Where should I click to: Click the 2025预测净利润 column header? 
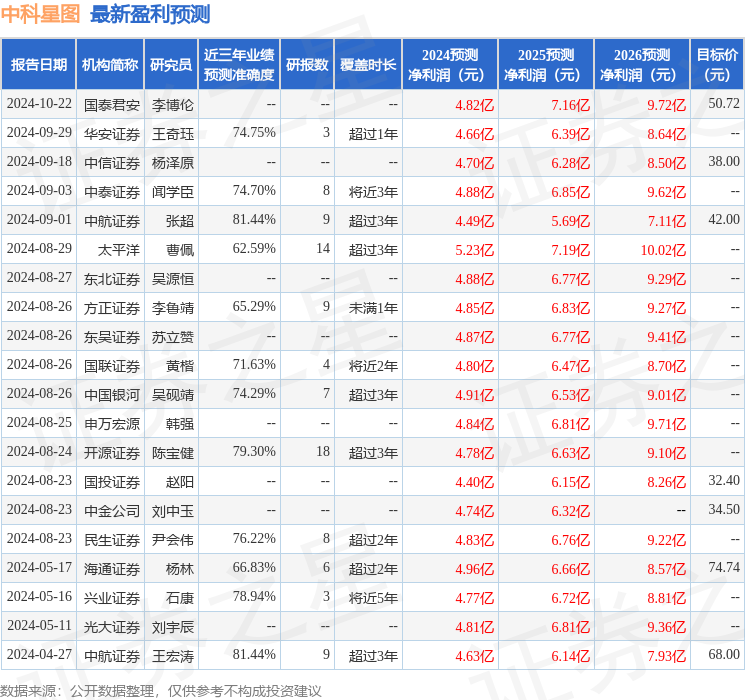[x=546, y=65]
